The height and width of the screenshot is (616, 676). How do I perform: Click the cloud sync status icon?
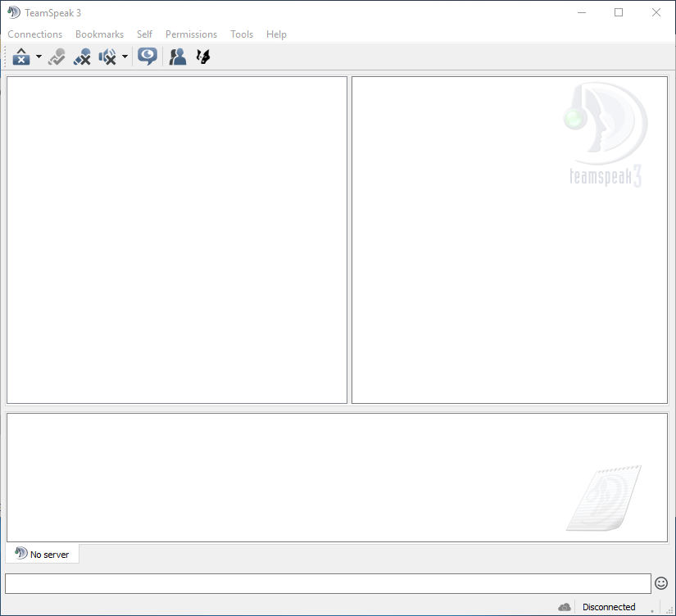(565, 607)
